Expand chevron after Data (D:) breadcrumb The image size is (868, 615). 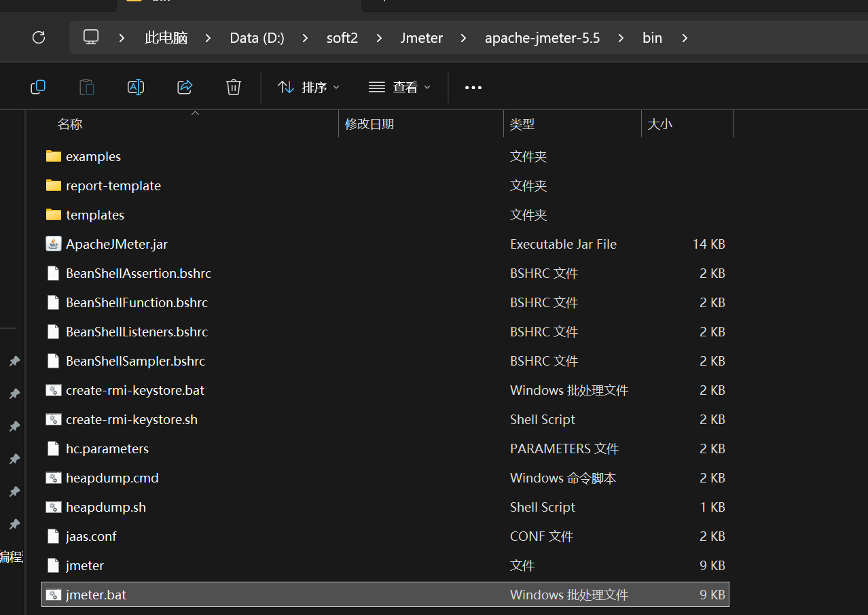(305, 38)
